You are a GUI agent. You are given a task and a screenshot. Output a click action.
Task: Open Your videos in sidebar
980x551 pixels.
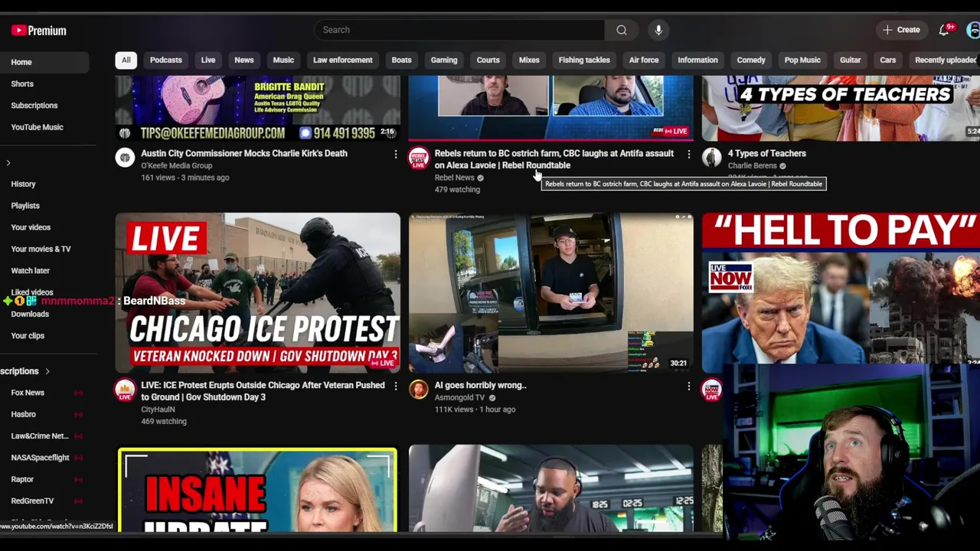[x=44, y=227]
